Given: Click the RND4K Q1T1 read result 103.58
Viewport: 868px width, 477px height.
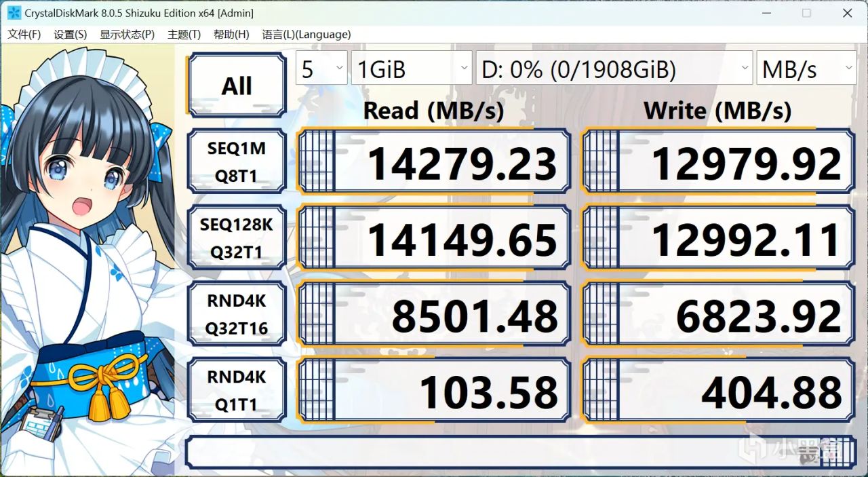Looking at the screenshot, I should click(434, 391).
